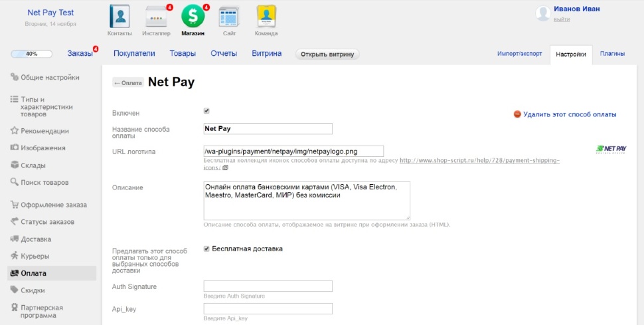Click the Статусы заказов icon

(x=15, y=222)
